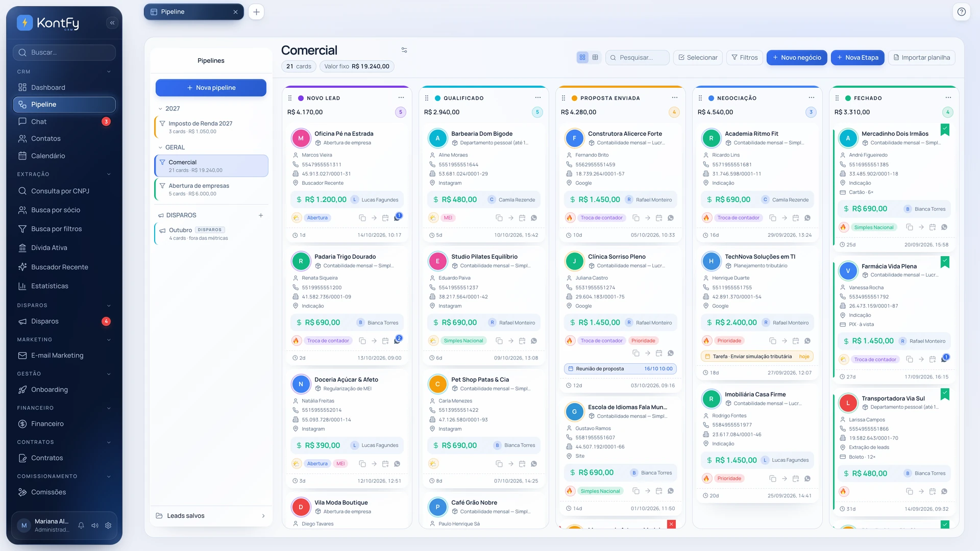Open the help icon in top right
This screenshot has height=551, width=980.
pyautogui.click(x=961, y=12)
